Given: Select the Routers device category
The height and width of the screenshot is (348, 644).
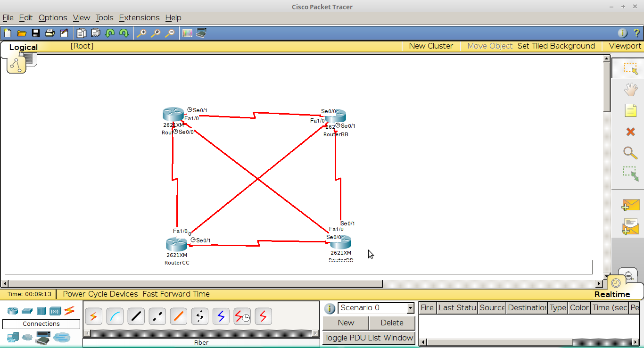Looking at the screenshot, I should pyautogui.click(x=13, y=311).
